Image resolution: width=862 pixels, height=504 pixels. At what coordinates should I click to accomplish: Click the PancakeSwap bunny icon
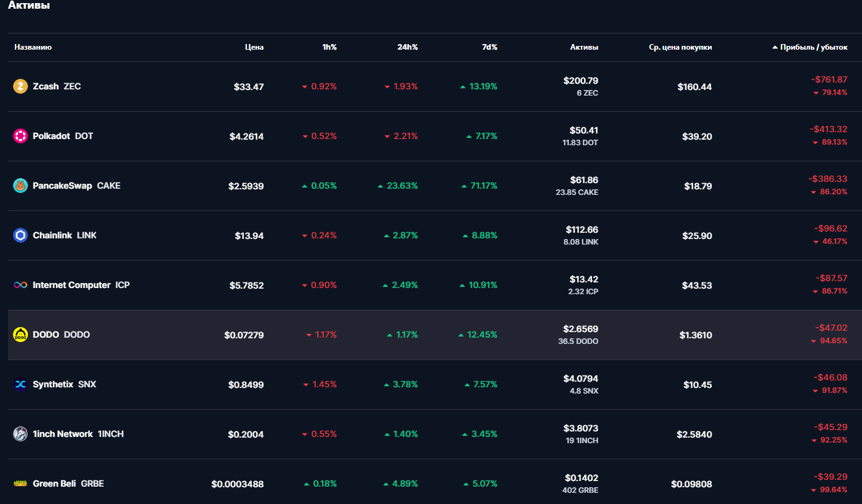pos(20,186)
